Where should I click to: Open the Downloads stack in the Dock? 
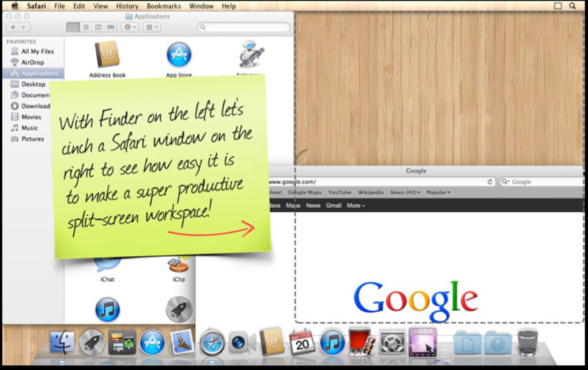tap(497, 342)
